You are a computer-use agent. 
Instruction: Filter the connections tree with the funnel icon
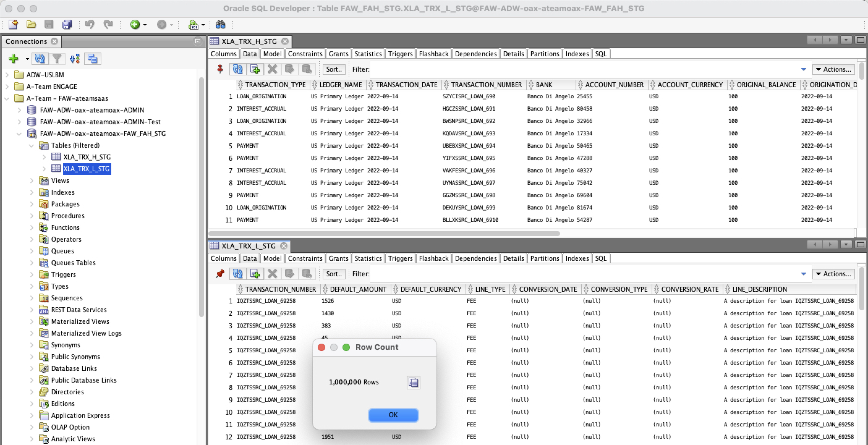pyautogui.click(x=57, y=58)
